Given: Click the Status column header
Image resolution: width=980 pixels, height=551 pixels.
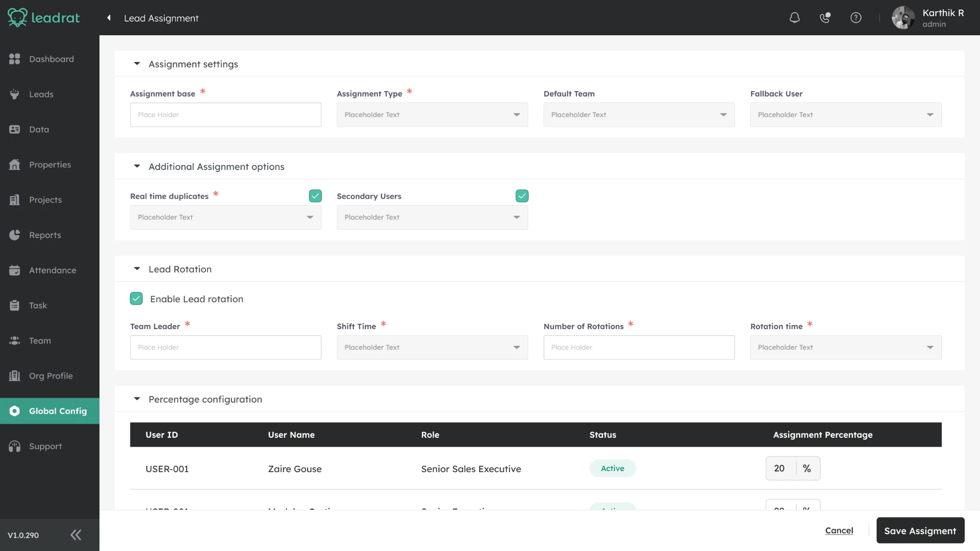Looking at the screenshot, I should pos(603,435).
